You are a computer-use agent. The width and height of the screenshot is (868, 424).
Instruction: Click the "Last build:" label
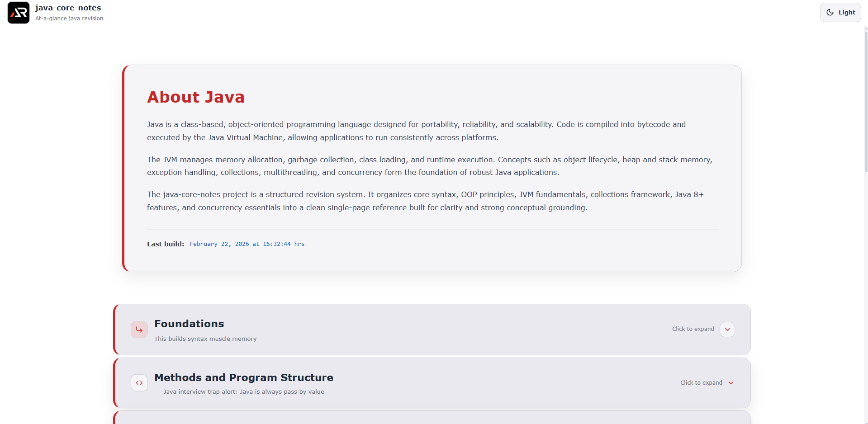point(166,244)
